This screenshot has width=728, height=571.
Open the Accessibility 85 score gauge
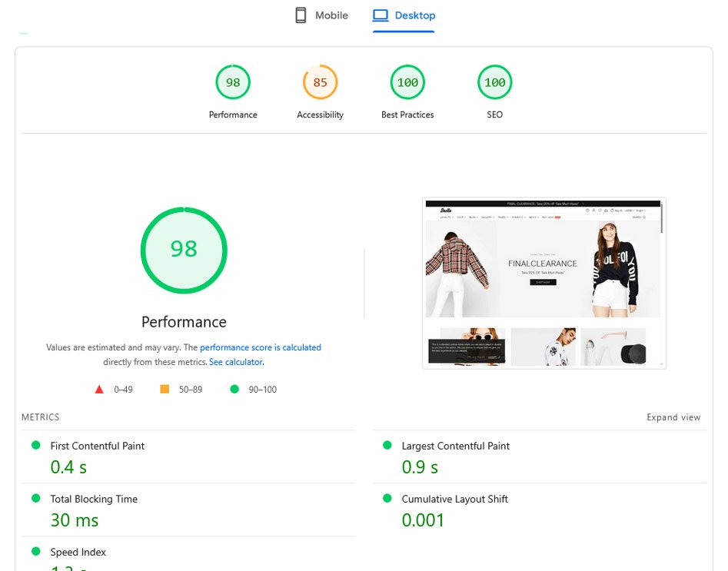coord(321,82)
